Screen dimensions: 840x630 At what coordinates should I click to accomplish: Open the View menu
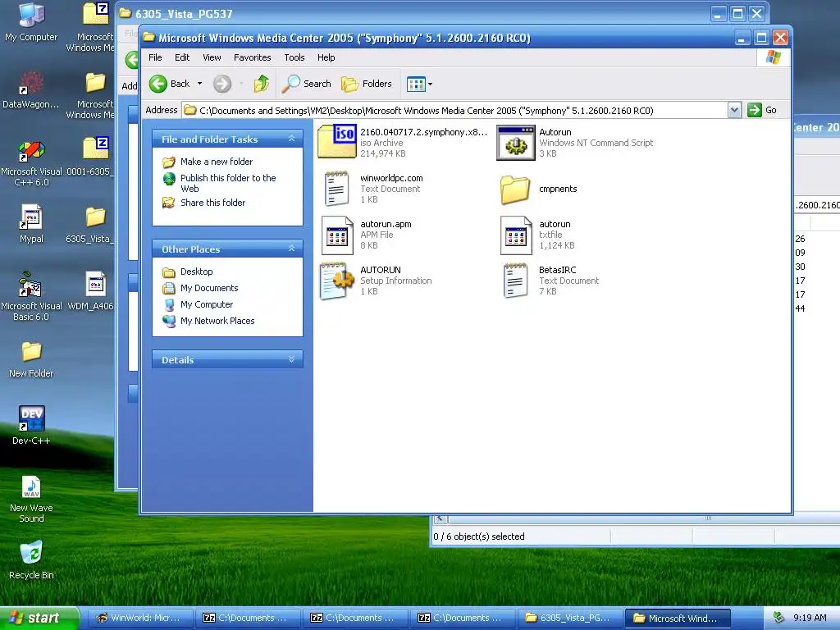(212, 57)
